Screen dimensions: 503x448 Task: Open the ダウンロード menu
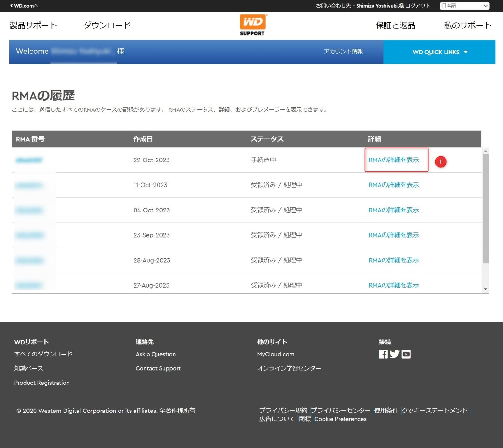click(107, 25)
